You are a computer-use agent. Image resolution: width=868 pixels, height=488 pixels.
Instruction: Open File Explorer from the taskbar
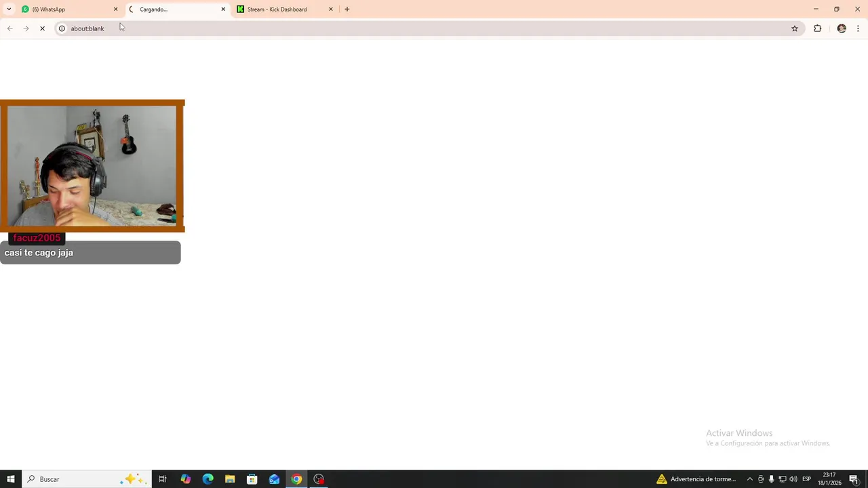coord(230,479)
